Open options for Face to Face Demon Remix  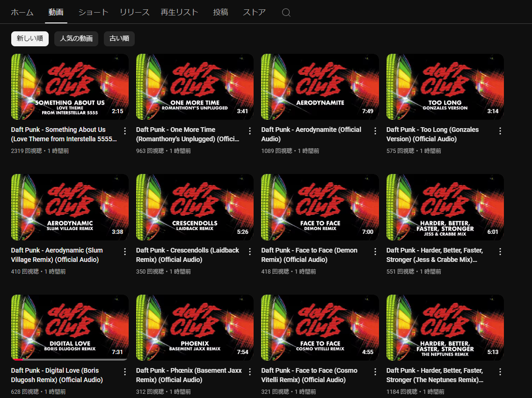click(375, 252)
